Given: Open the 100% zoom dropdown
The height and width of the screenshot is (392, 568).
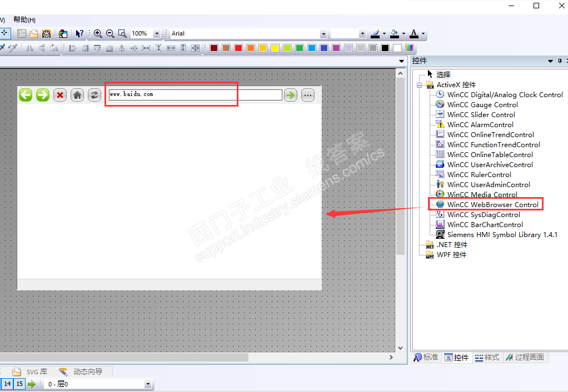Looking at the screenshot, I should pyautogui.click(x=157, y=34).
